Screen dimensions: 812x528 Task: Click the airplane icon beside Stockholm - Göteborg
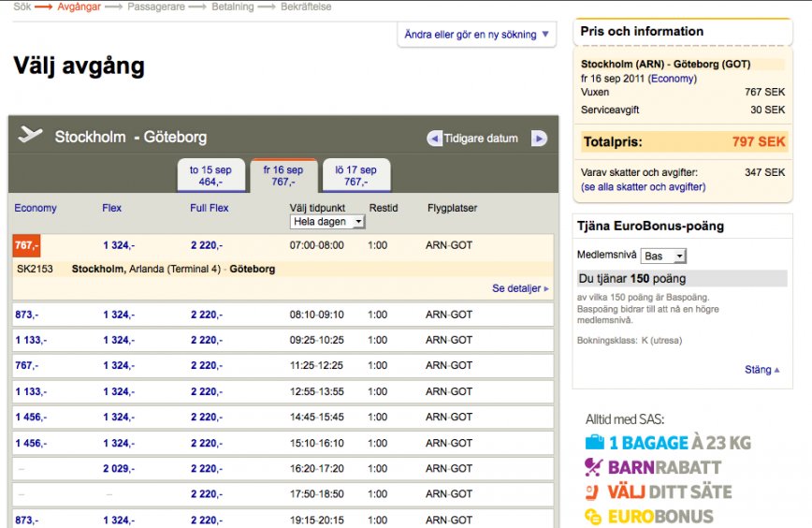pyautogui.click(x=31, y=136)
